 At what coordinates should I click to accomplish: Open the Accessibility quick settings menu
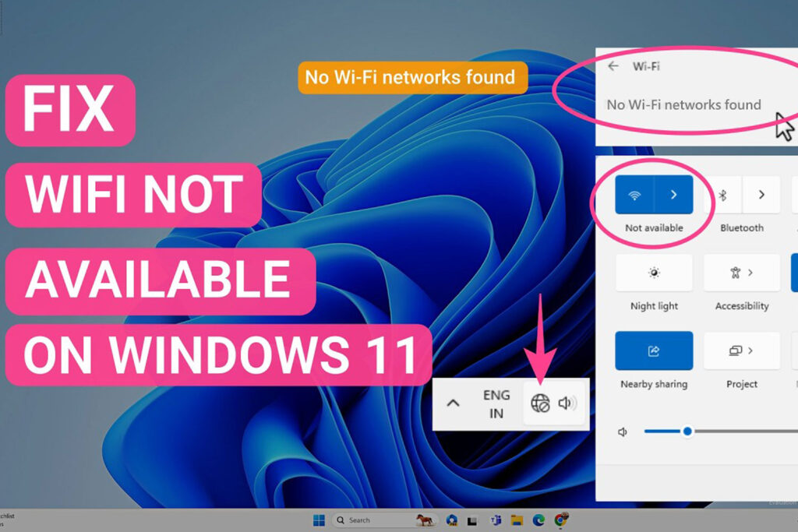[x=741, y=273]
